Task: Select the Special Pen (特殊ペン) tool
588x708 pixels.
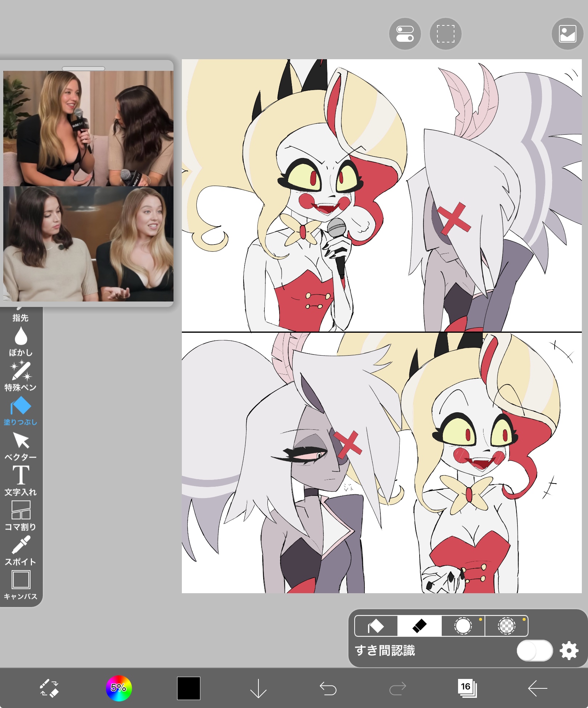Action: click(21, 376)
